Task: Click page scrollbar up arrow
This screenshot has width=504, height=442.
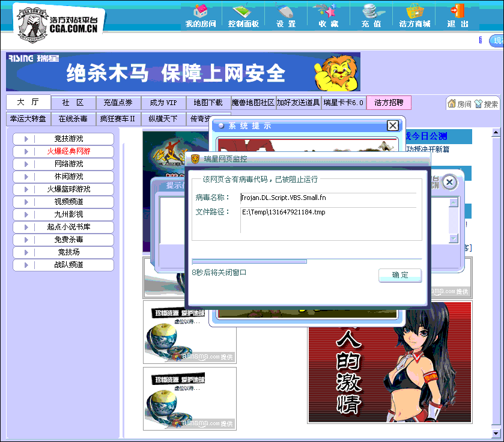Action: (x=496, y=132)
